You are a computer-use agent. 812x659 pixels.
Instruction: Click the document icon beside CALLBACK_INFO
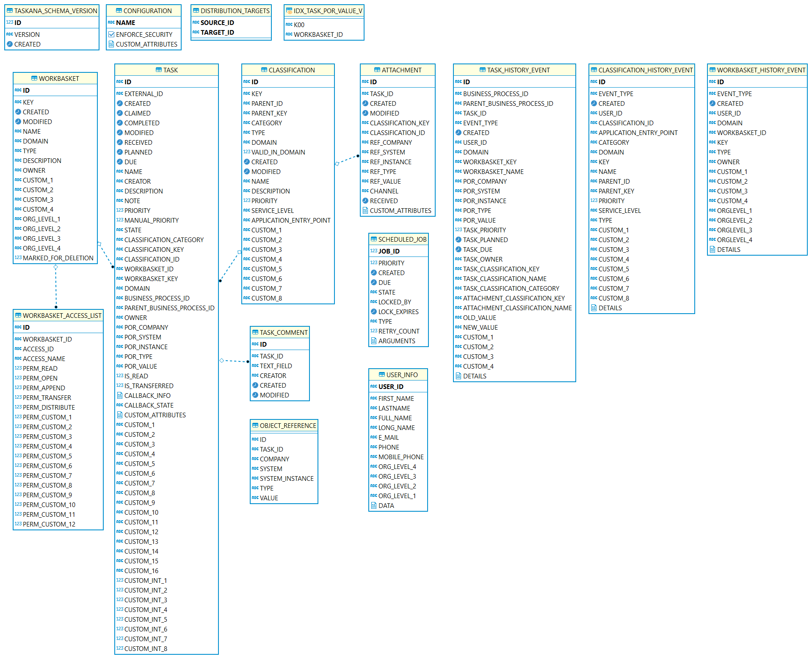(120, 395)
